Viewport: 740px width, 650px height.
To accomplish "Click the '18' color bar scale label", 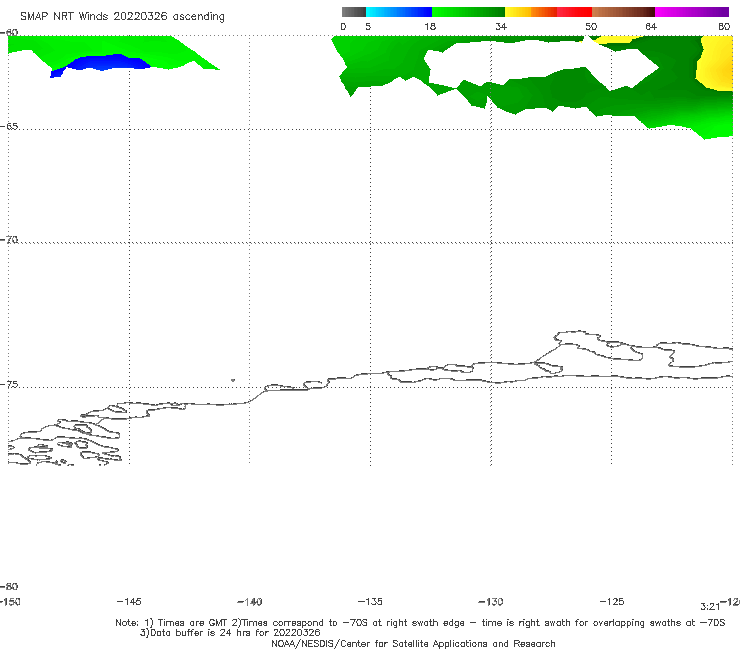I will coord(429,26).
